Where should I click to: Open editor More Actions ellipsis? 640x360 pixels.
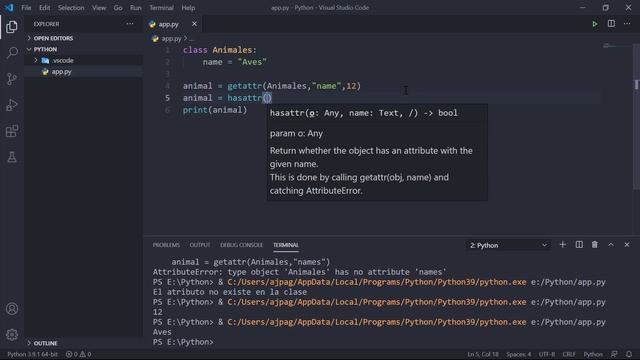[x=627, y=24]
